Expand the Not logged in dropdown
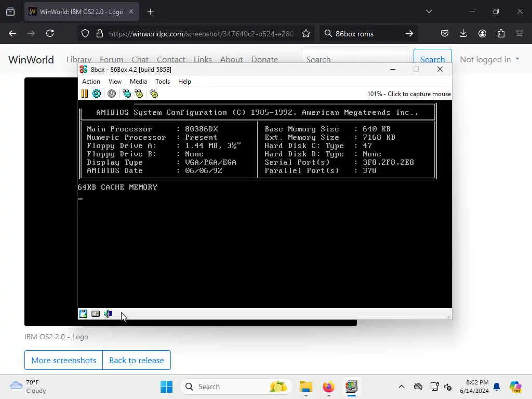This screenshot has height=399, width=532. pyautogui.click(x=489, y=59)
